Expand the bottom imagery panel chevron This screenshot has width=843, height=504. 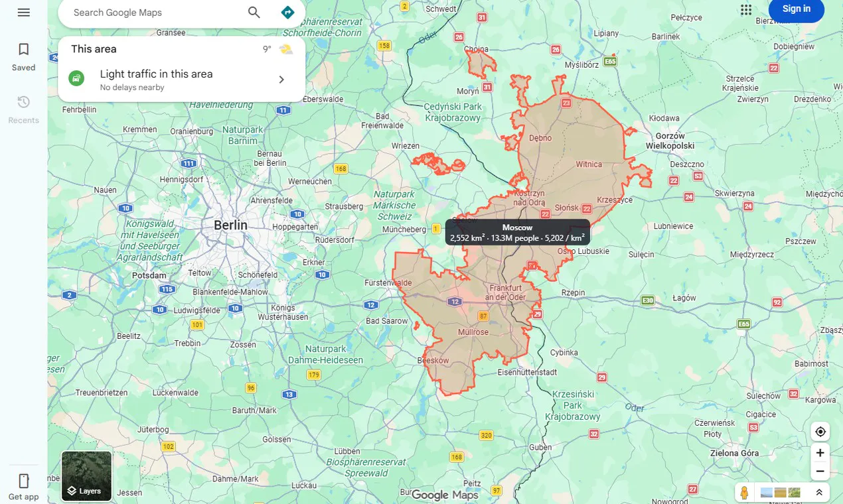pos(819,493)
